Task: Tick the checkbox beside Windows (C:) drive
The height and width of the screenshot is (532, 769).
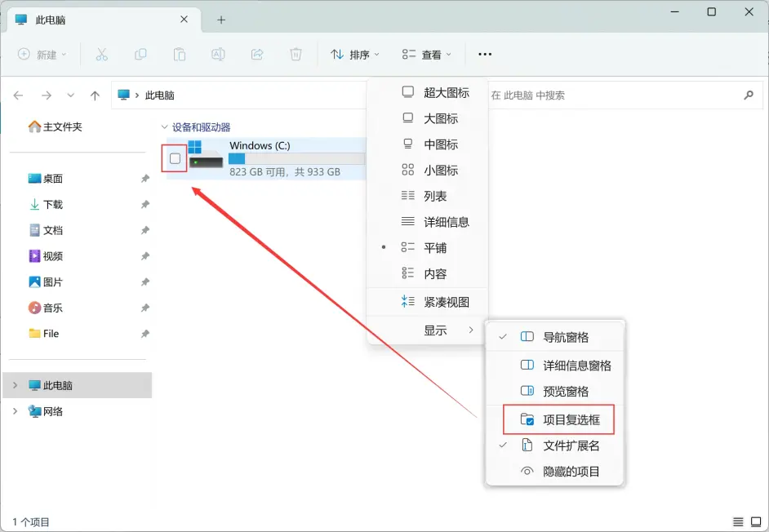Action: (x=175, y=158)
